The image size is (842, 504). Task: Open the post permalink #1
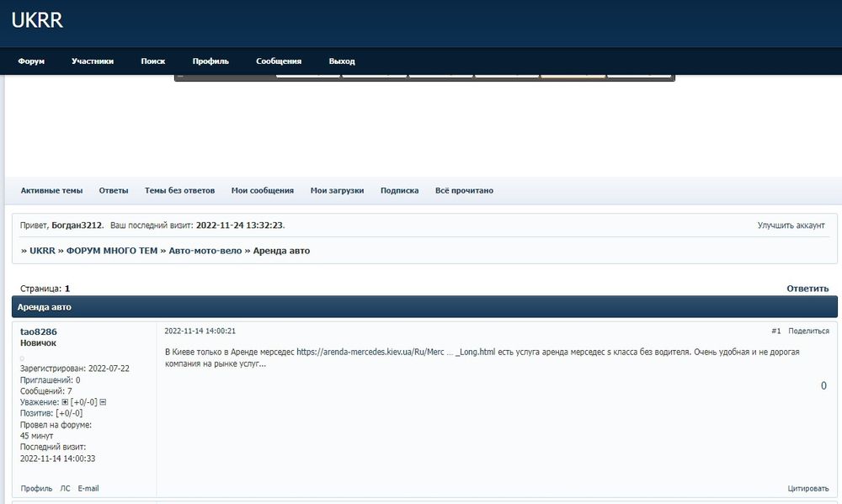(776, 332)
